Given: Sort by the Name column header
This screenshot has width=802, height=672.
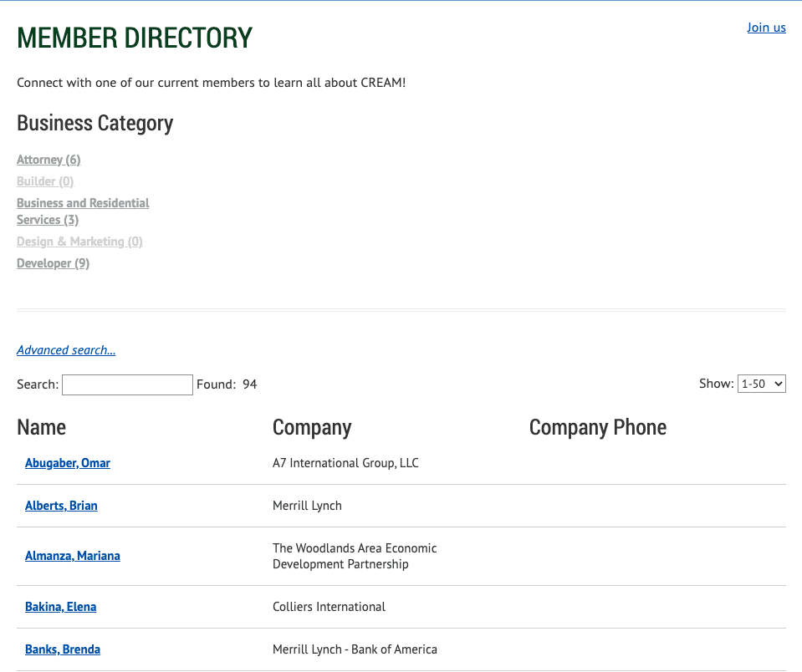Looking at the screenshot, I should [x=42, y=427].
